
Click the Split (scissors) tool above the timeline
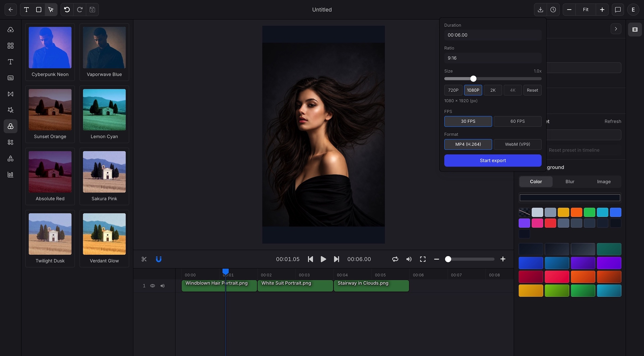pyautogui.click(x=144, y=259)
